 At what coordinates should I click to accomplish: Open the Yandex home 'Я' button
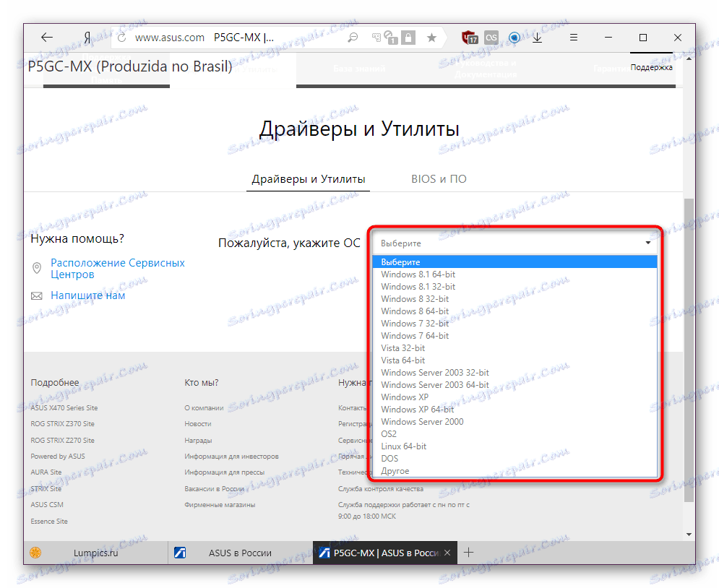click(87, 38)
